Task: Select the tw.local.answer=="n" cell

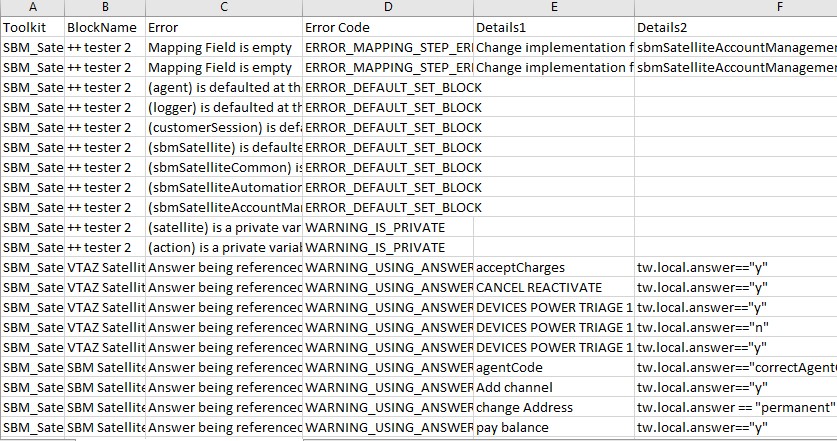Action: click(x=735, y=327)
